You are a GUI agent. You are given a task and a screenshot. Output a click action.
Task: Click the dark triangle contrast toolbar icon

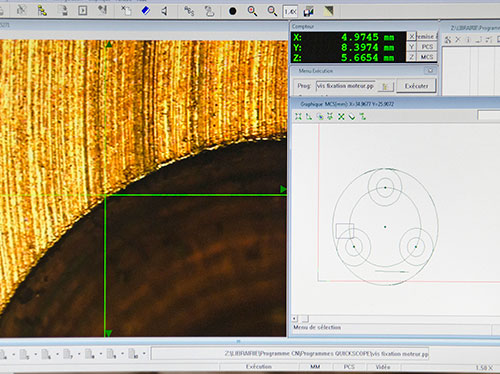328,11
